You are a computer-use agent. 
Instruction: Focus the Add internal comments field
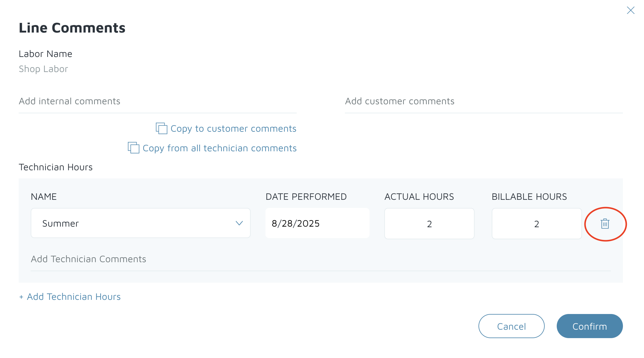157,101
